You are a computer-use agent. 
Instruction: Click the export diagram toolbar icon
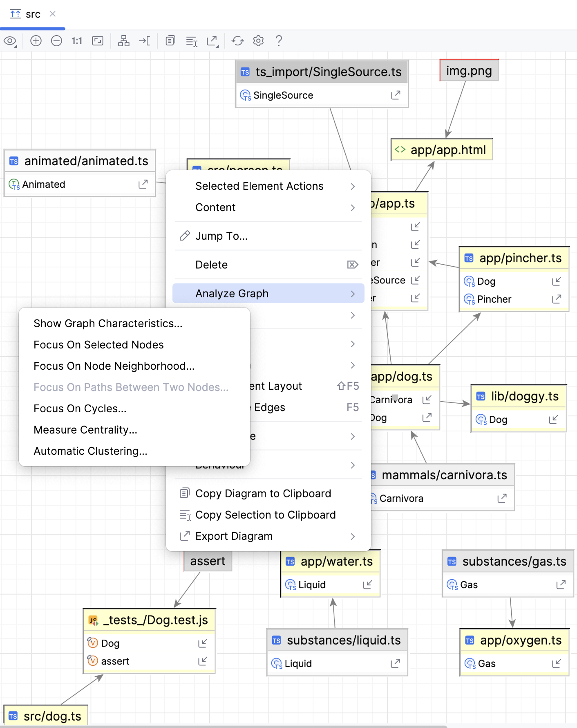click(212, 41)
